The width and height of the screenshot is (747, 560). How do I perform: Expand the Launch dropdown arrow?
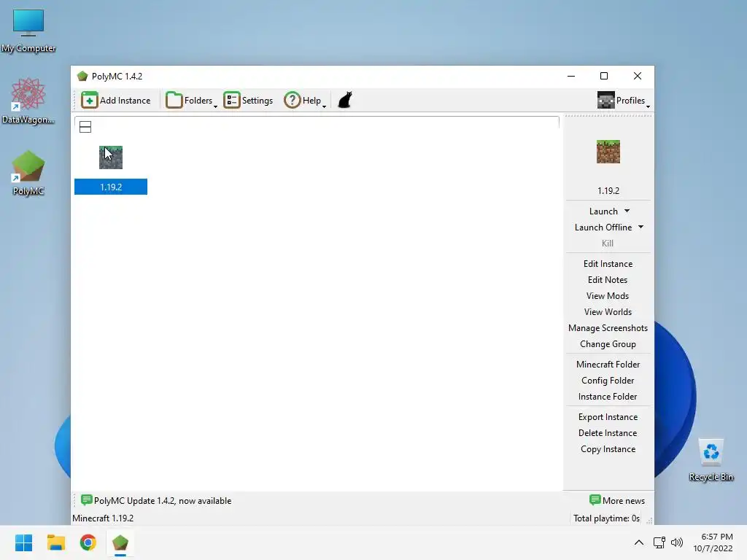coord(627,211)
